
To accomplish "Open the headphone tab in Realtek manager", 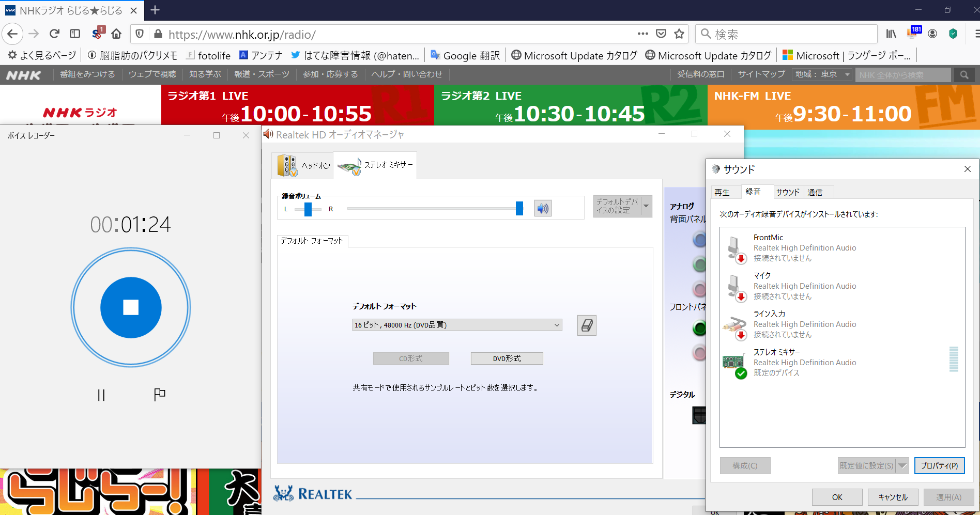I will pyautogui.click(x=303, y=165).
